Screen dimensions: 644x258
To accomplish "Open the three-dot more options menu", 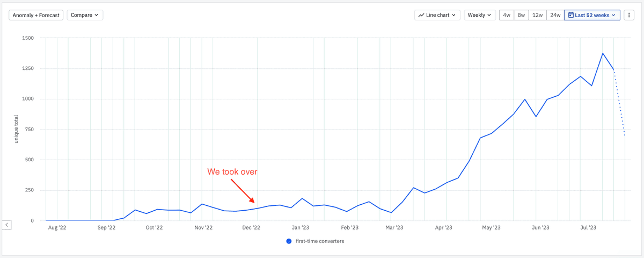I will (629, 15).
